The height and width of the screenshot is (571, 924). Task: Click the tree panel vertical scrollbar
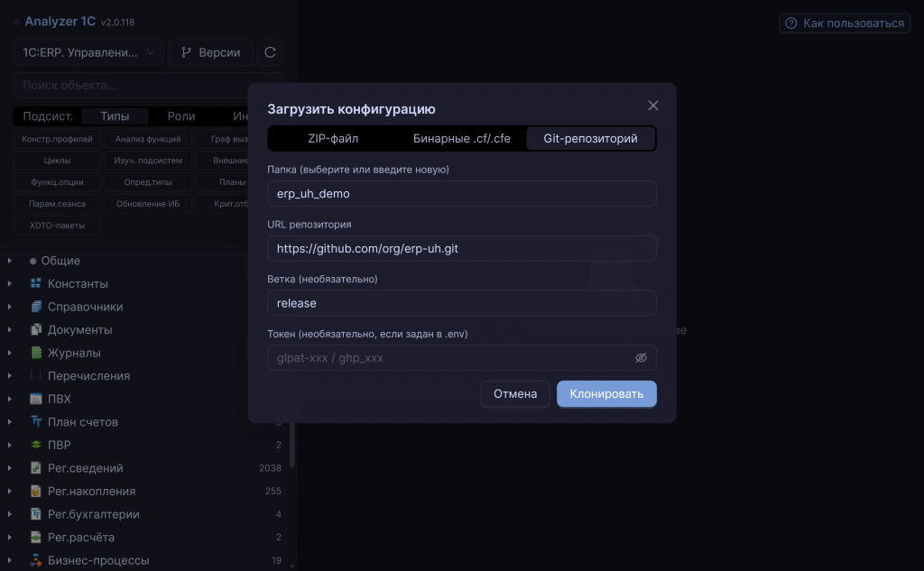click(x=292, y=445)
